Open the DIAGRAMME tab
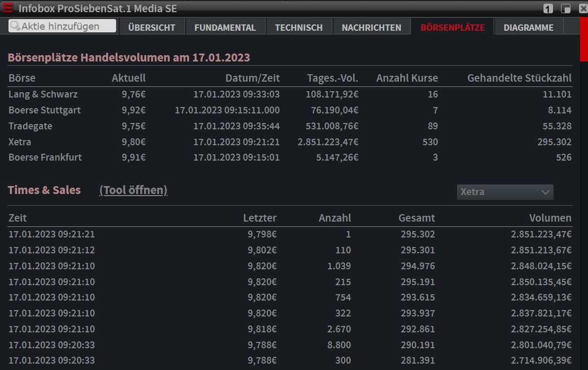The height and width of the screenshot is (370, 588). (x=528, y=28)
